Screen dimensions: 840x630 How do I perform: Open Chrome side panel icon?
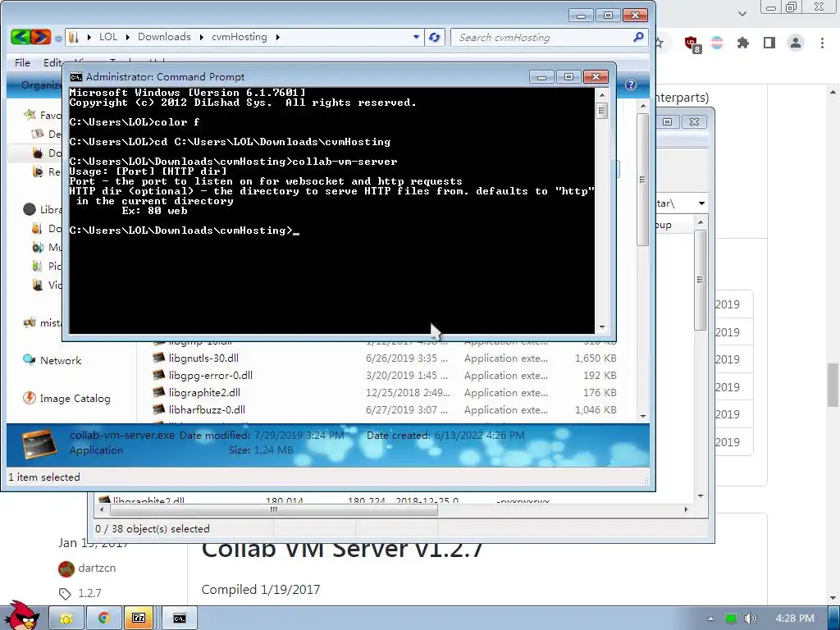click(769, 43)
